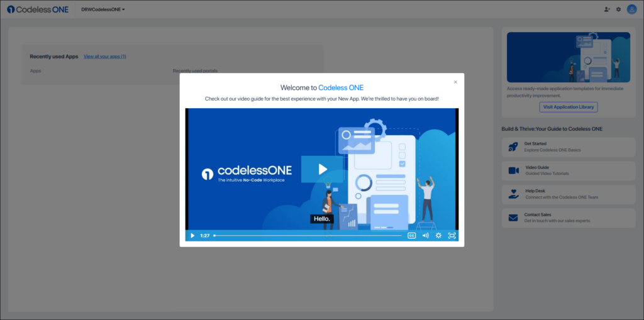
Task: Open the user profile avatar
Action: pos(631,9)
